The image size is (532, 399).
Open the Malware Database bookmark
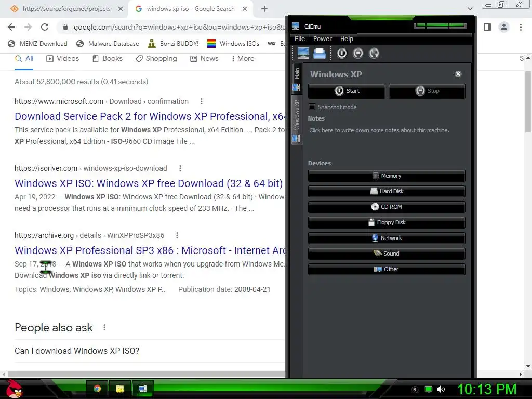108,44
